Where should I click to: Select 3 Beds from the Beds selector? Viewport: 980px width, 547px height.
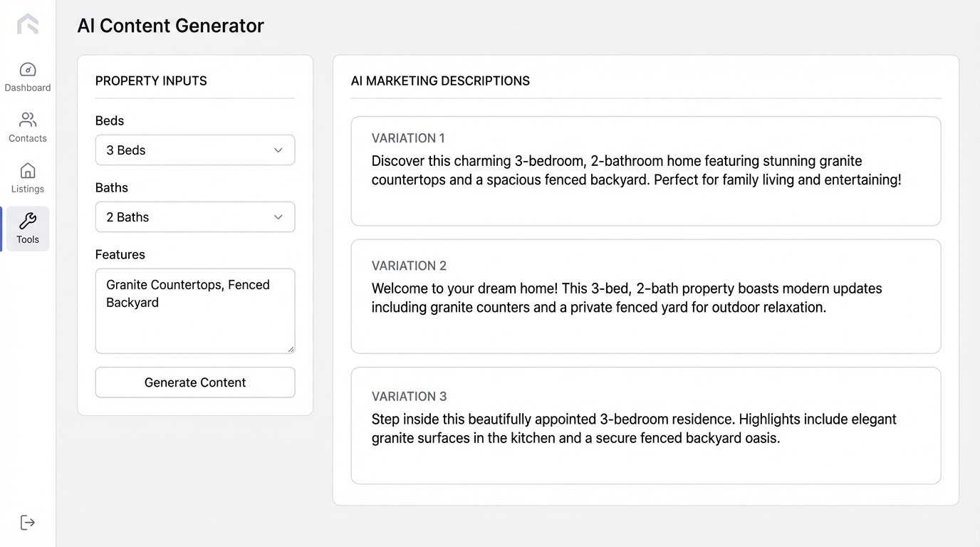[195, 150]
